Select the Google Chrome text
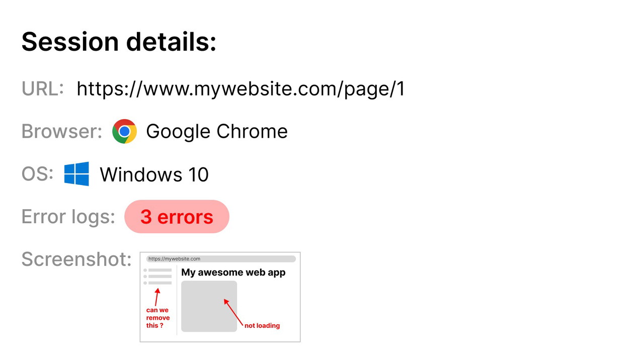The width and height of the screenshot is (644, 362). point(216,132)
